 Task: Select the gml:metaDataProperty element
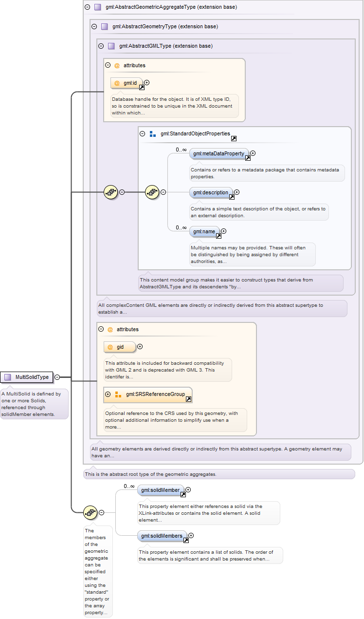point(219,154)
